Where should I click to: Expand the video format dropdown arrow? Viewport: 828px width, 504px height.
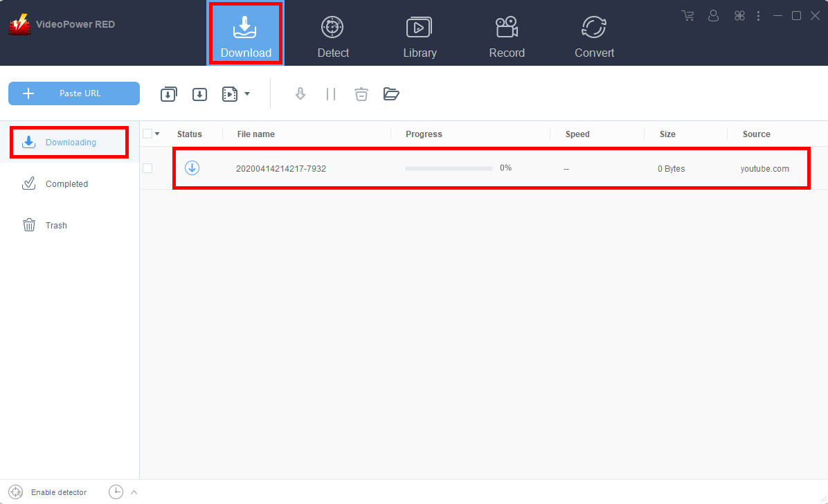247,95
